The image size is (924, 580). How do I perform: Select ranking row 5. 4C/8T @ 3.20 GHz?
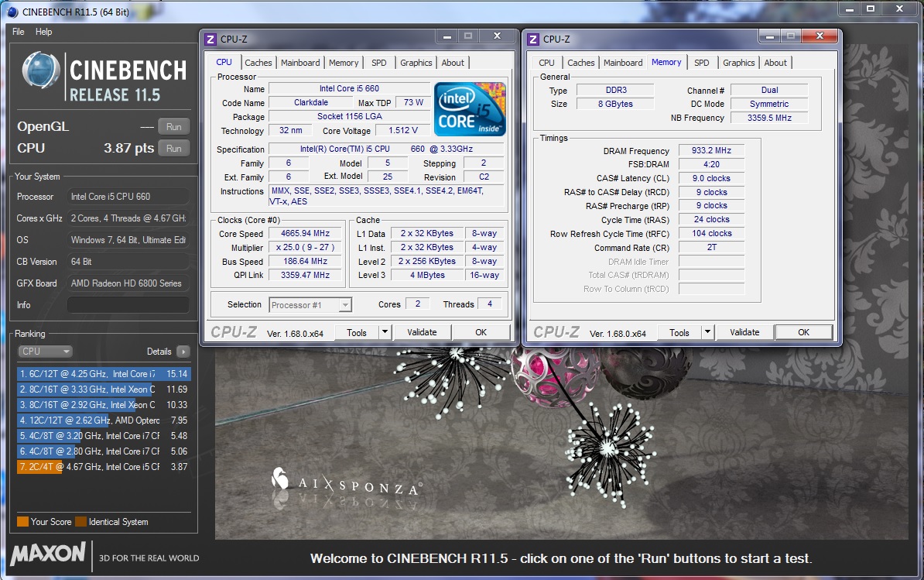pyautogui.click(x=104, y=436)
